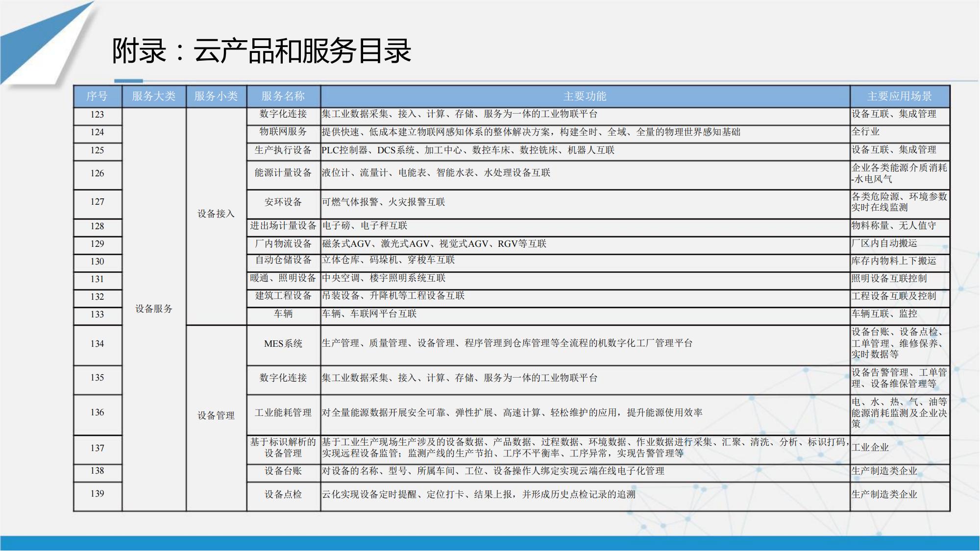Click 吊装设备、升降机等工程设备互联 text
Image resolution: width=980 pixels, height=551 pixels.
(393, 296)
